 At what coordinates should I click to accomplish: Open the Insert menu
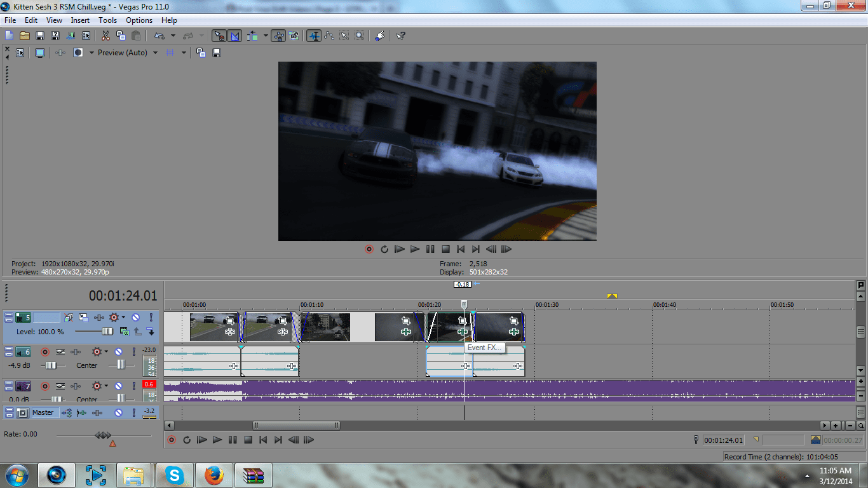pos(80,20)
